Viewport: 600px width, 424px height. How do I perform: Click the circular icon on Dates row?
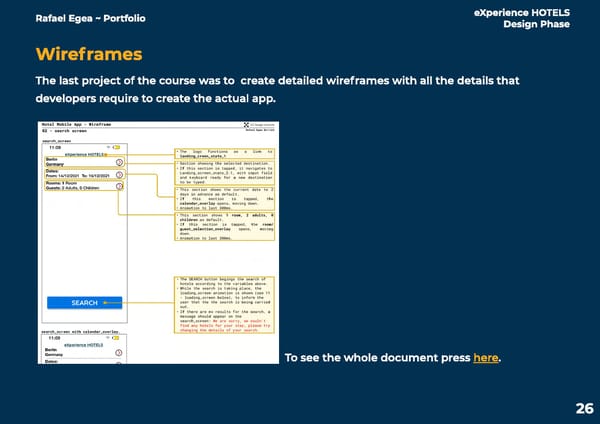pyautogui.click(x=119, y=174)
